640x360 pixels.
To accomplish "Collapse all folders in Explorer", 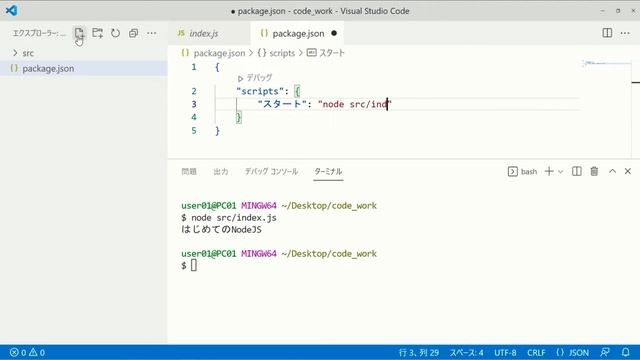I will tap(133, 33).
